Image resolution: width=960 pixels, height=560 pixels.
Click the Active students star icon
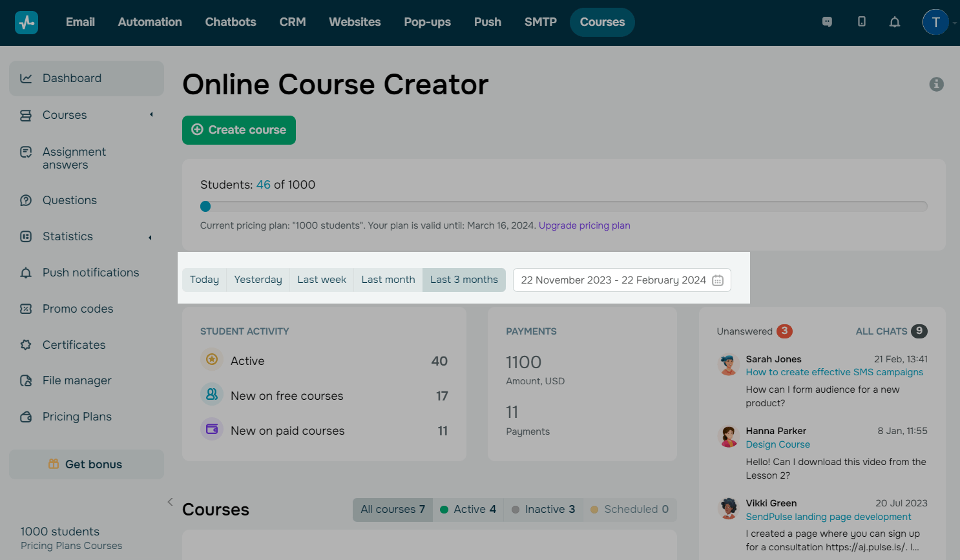tap(212, 359)
